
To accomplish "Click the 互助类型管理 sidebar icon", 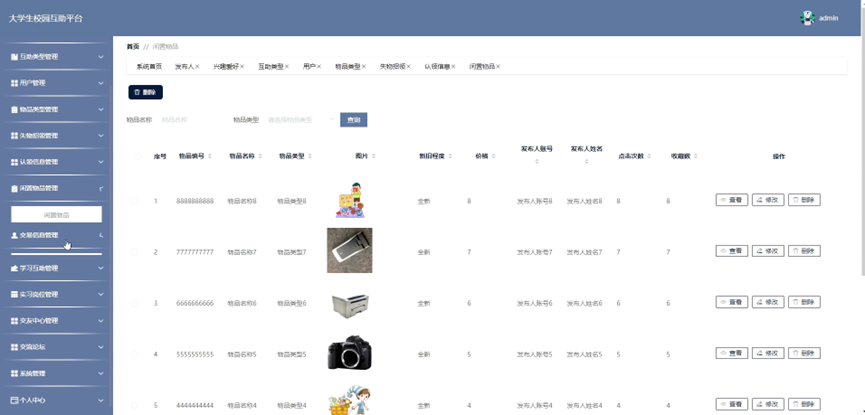I will tap(14, 57).
